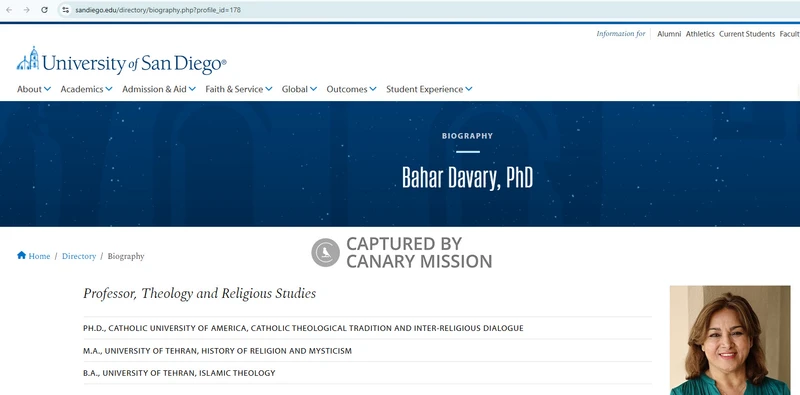Image resolution: width=800 pixels, height=395 pixels.
Task: Expand the Academics menu
Action: [86, 89]
